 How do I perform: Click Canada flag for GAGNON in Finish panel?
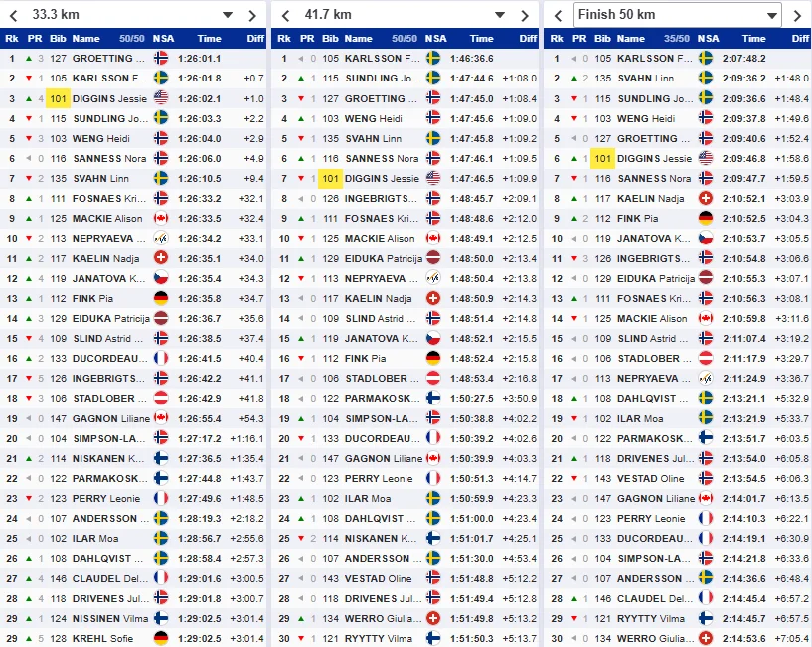(706, 498)
